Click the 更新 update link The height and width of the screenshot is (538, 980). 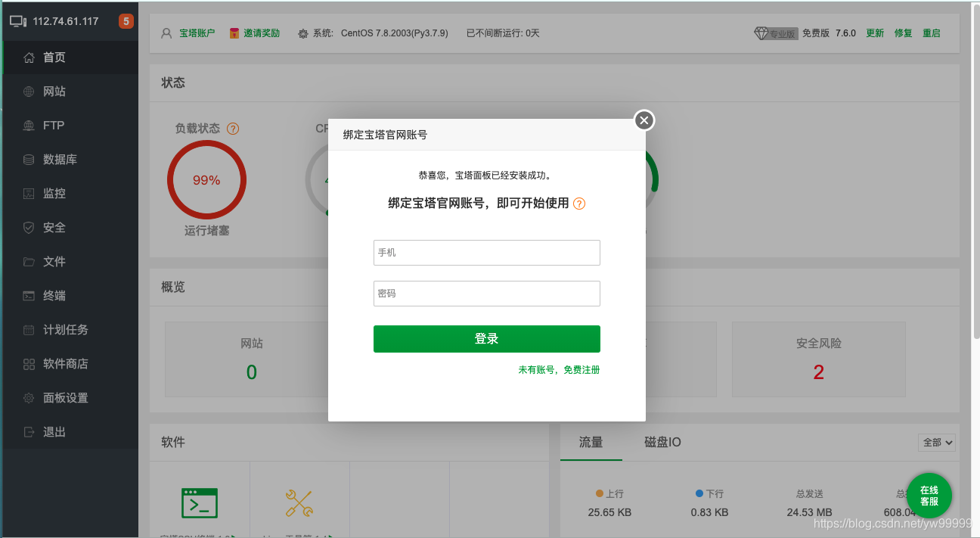pos(875,33)
